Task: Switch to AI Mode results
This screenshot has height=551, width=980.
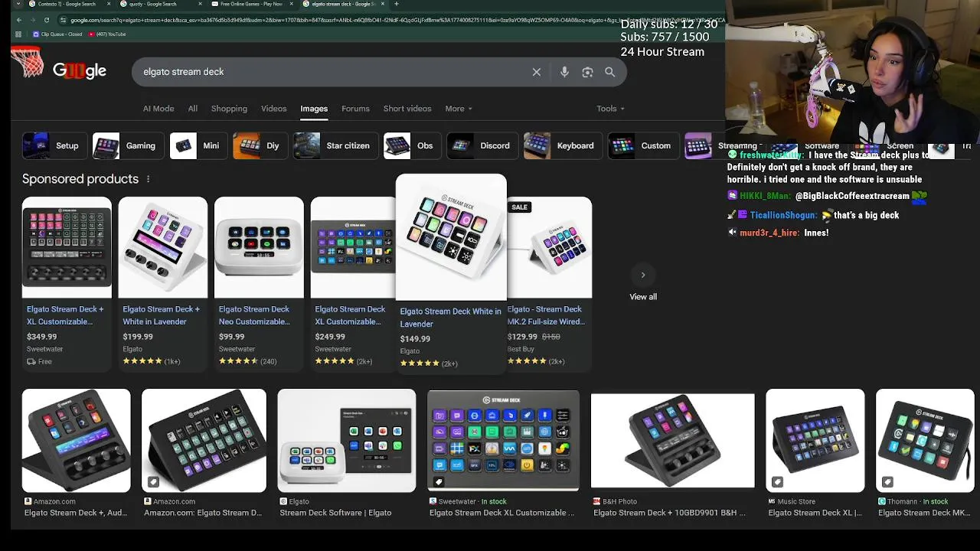Action: coord(158,109)
